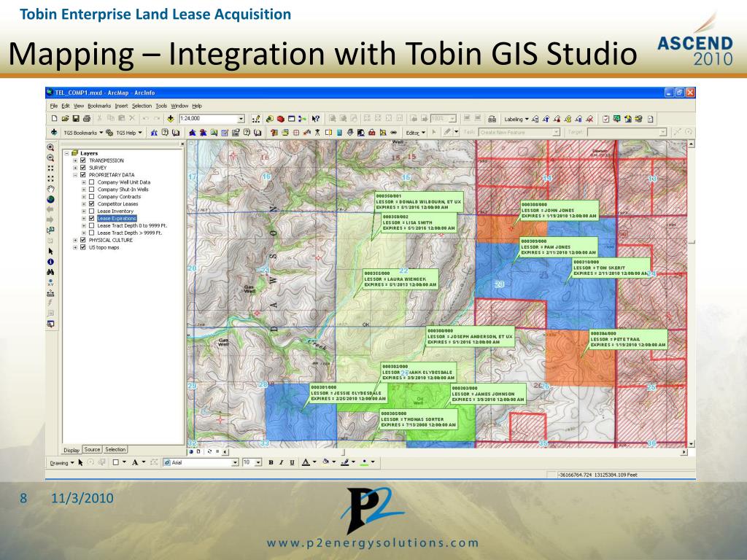Screen dimensions: 747x560
Task: Activate the Identify info tool
Action: point(50,262)
